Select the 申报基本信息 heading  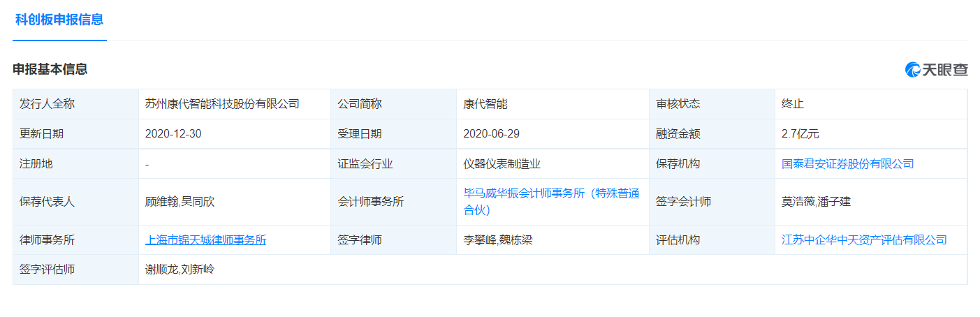(x=50, y=69)
